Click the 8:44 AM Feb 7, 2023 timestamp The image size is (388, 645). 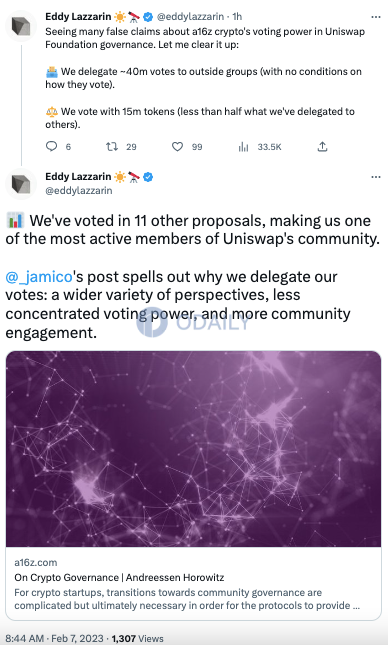click(54, 638)
